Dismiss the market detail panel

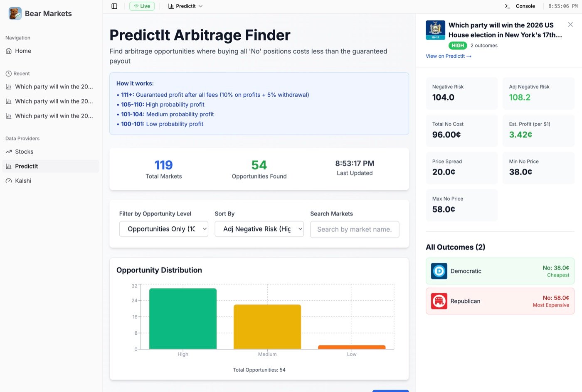coord(570,24)
